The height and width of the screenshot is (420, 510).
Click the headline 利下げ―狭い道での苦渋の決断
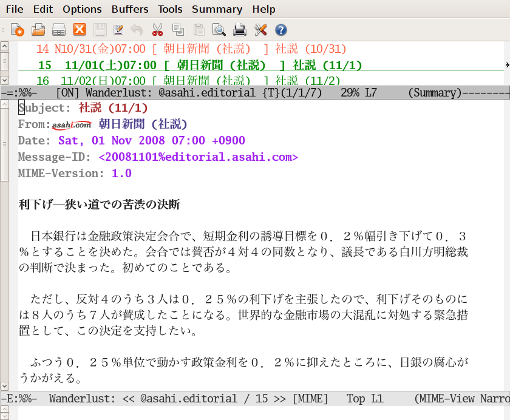(99, 205)
